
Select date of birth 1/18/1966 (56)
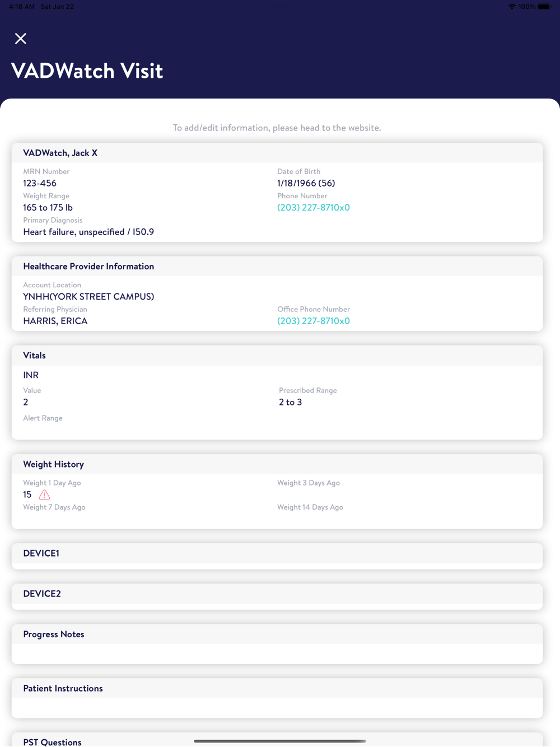click(306, 183)
